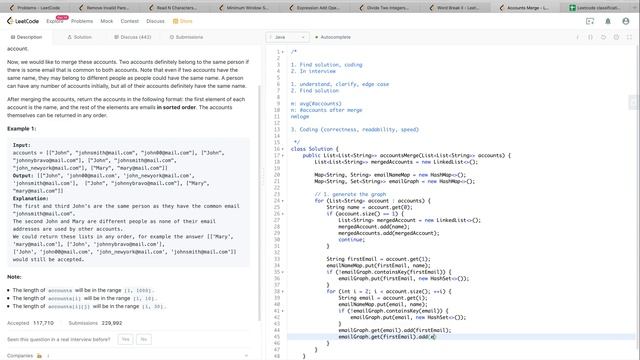Collapse the code fold at line 1
The height and width of the screenshot is (360, 640).
282,52
